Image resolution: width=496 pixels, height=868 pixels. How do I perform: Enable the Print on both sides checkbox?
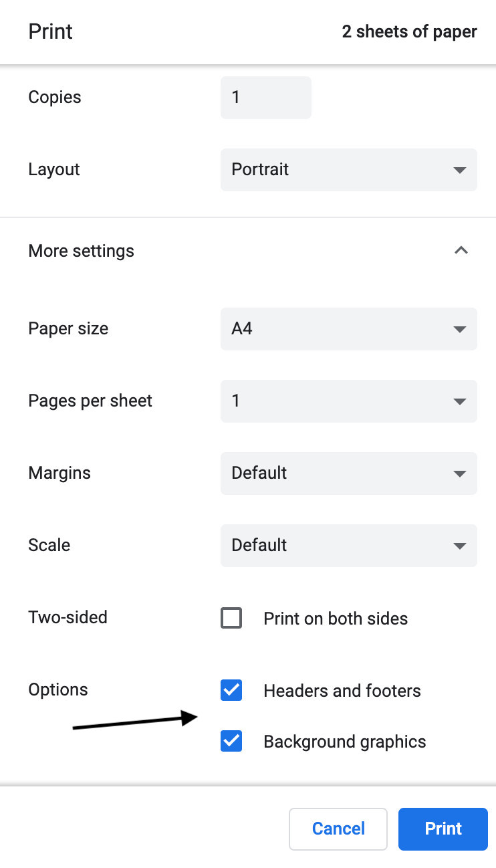tap(231, 618)
